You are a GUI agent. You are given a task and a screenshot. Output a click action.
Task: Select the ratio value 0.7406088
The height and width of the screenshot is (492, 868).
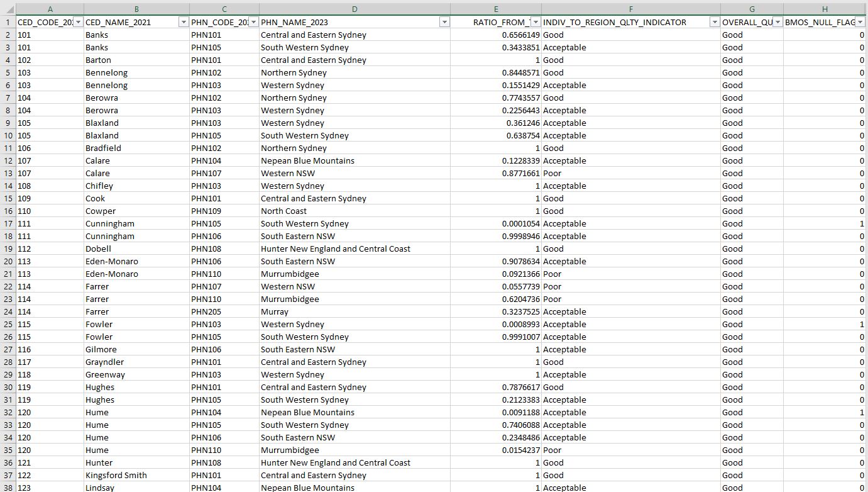click(496, 425)
